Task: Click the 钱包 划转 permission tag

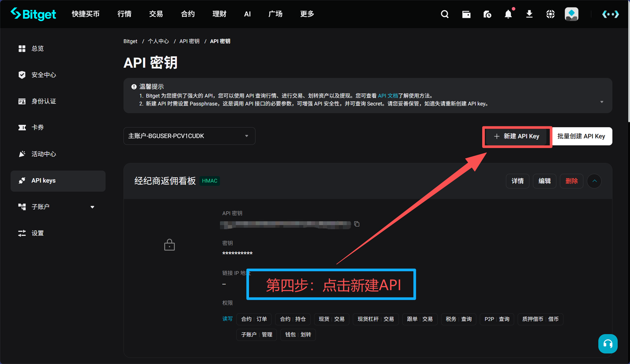Action: point(298,334)
